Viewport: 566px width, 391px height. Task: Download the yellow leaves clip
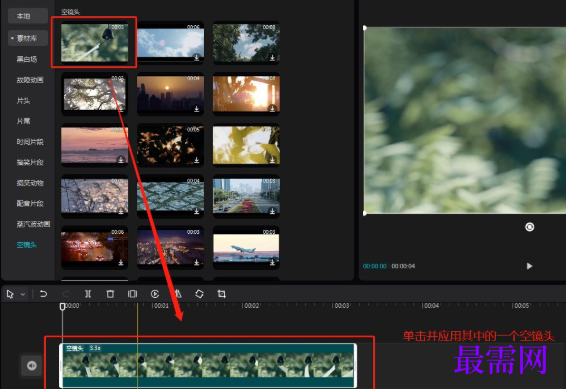(x=273, y=160)
